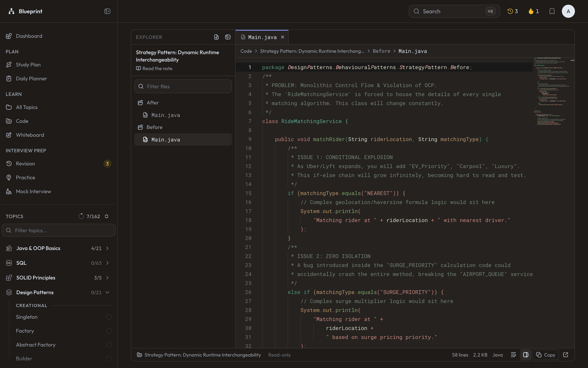This screenshot has width=588, height=368.
Task: Copy the code with Copy button
Action: point(546,355)
